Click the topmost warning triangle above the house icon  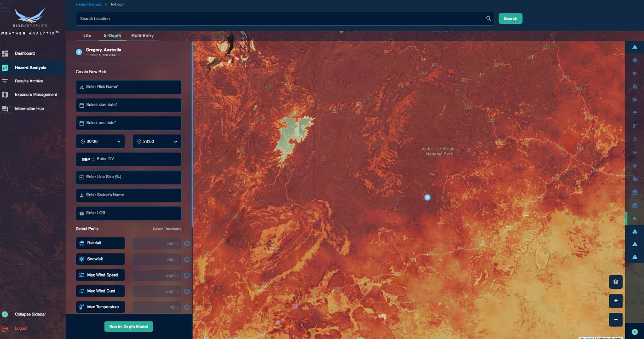coord(635,47)
